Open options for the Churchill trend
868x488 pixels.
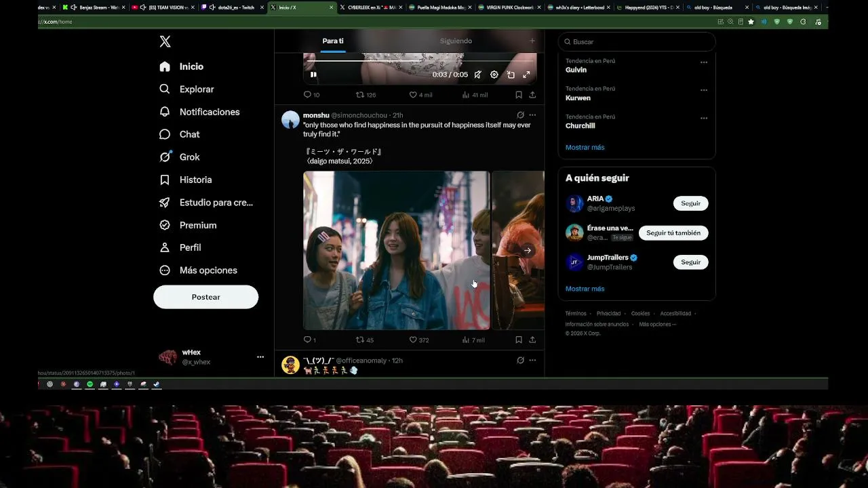[704, 118]
